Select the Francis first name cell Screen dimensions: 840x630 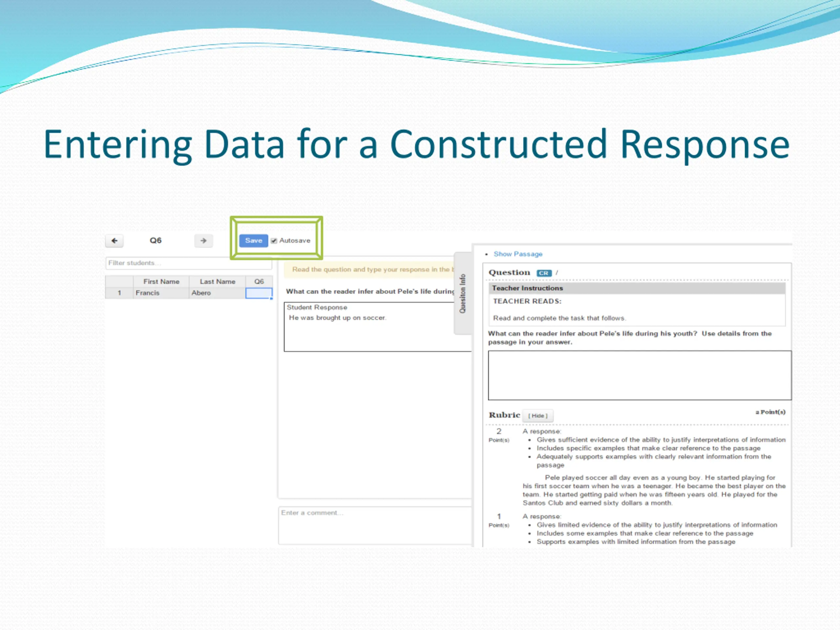[x=161, y=293]
